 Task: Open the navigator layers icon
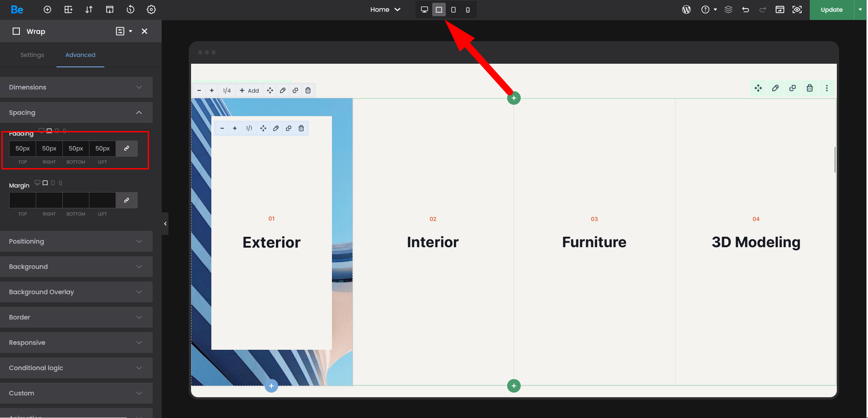pos(728,9)
